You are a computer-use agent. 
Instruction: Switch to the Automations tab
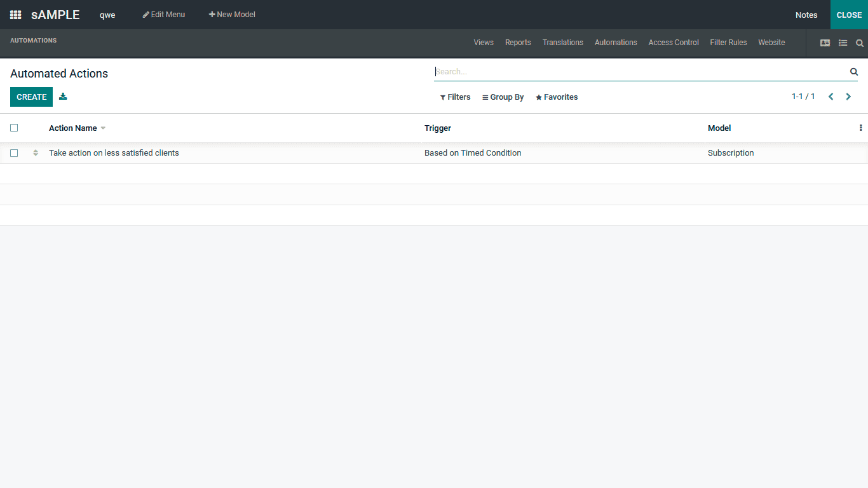[615, 43]
